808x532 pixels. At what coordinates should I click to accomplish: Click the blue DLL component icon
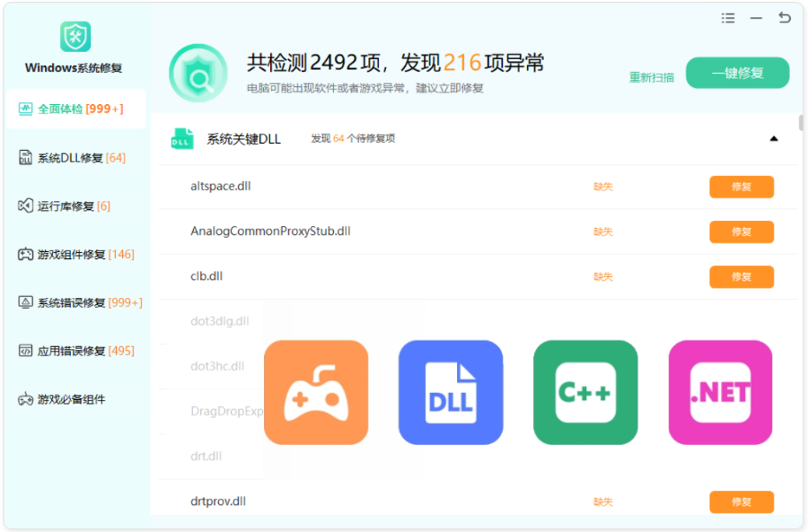[x=451, y=391]
